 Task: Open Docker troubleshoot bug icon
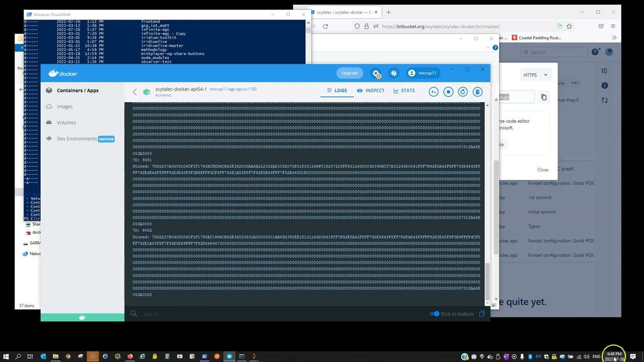click(394, 73)
